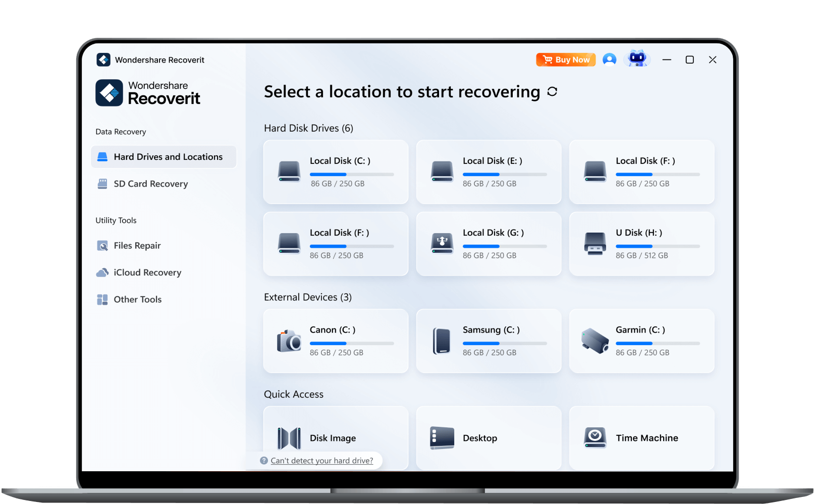
Task: Choose the Local Disk (E:) label
Action: (x=493, y=161)
